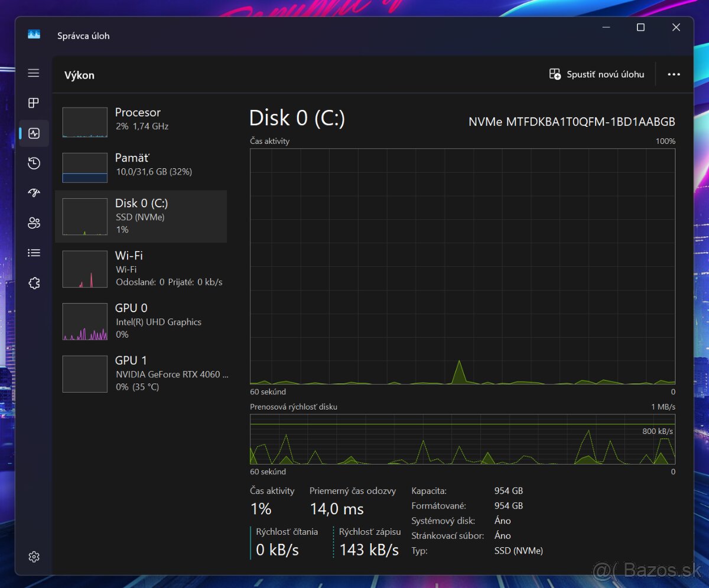This screenshot has width=709, height=588.
Task: Open the App history view
Action: (x=34, y=163)
